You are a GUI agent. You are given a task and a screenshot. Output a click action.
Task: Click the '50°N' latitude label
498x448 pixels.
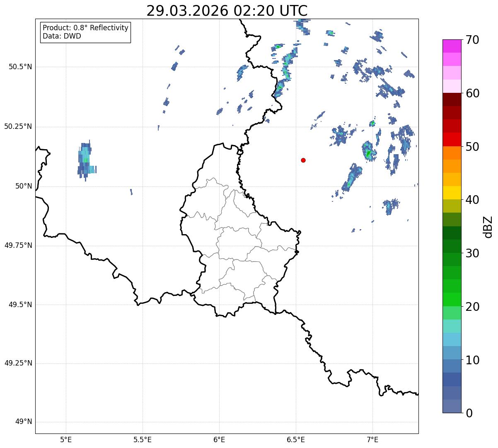click(24, 186)
